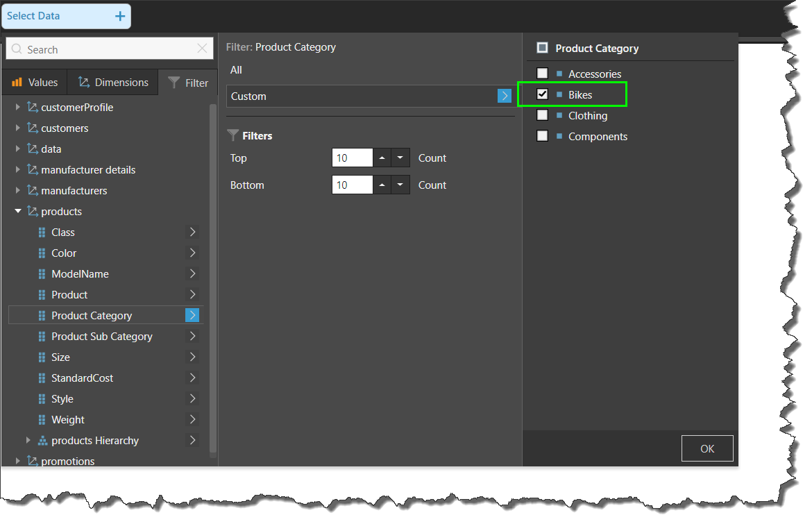This screenshot has height=524, width=812.
Task: Toggle the Product Category select-all checkbox
Action: [x=542, y=48]
